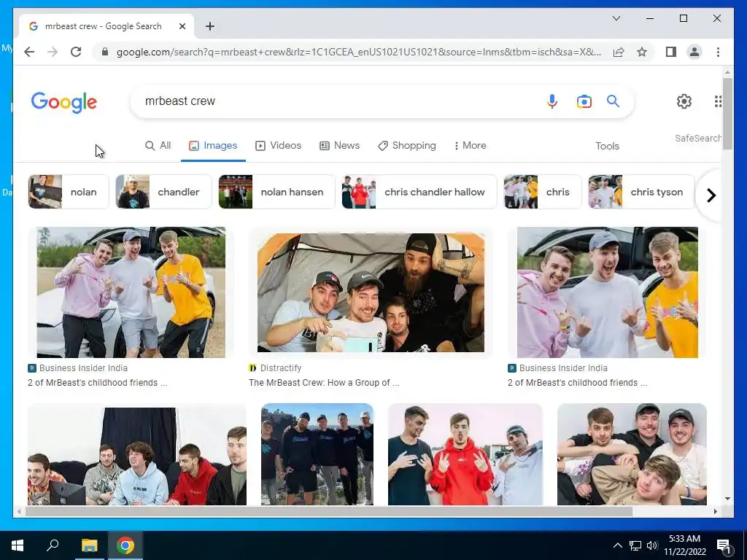Click the Chrome taskbar icon
Viewport: 747px width, 560px height.
[x=125, y=545]
